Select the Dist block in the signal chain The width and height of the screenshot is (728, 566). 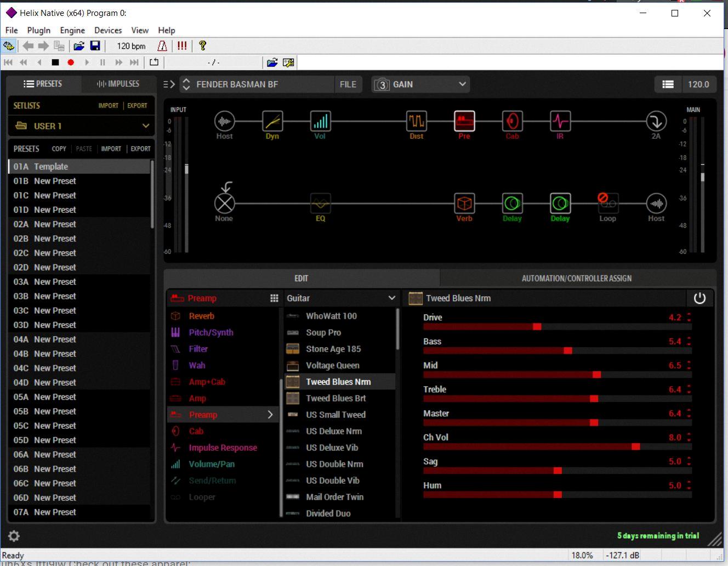pyautogui.click(x=416, y=122)
